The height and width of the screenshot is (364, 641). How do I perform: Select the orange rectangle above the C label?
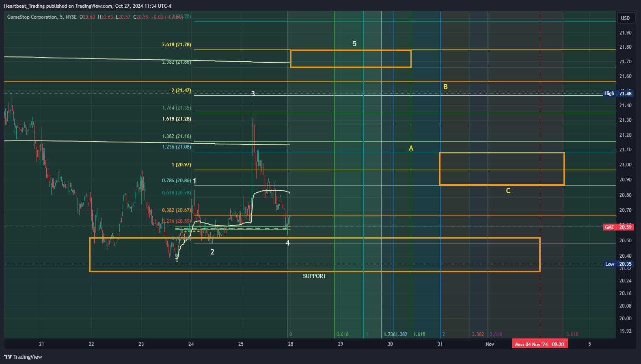pyautogui.click(x=502, y=169)
